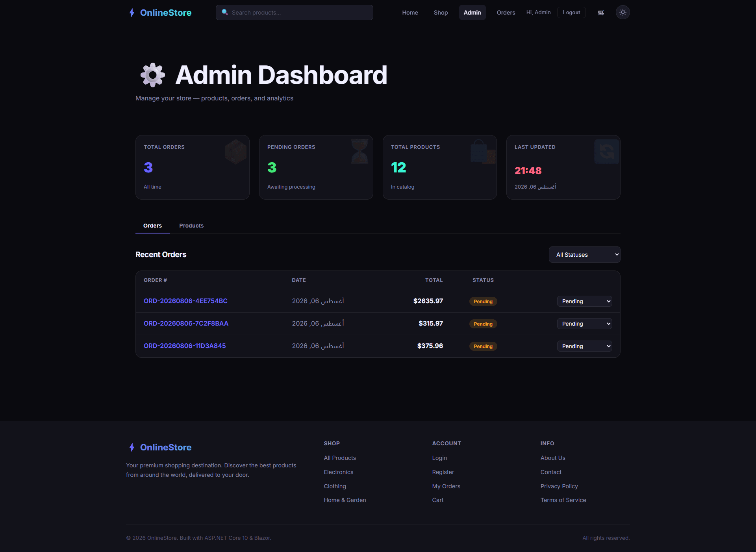
Task: Click the hourglass icon in Pending Orders card
Action: pos(359,151)
